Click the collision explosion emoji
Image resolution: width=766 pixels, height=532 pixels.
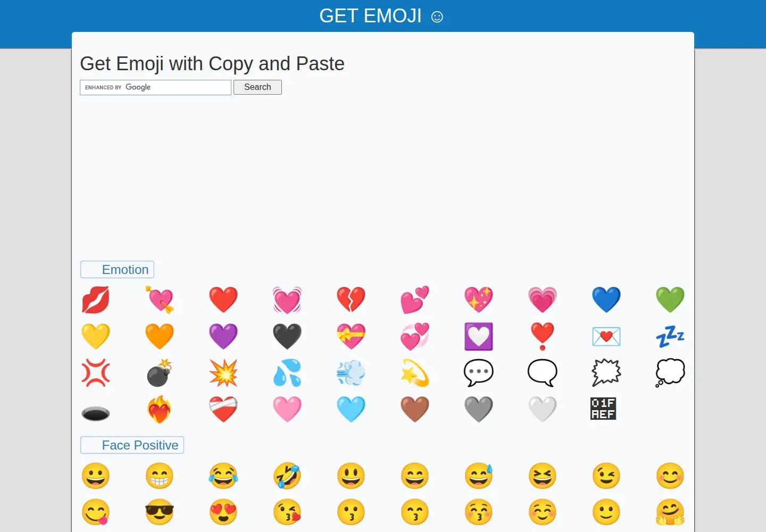pos(223,373)
